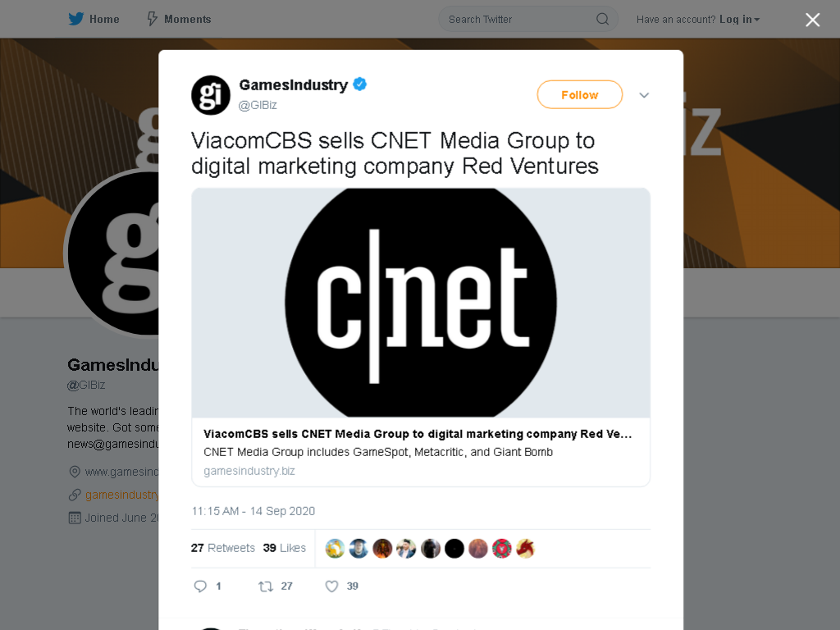The width and height of the screenshot is (840, 630).
Task: Open the CNET logo card image
Action: click(421, 303)
